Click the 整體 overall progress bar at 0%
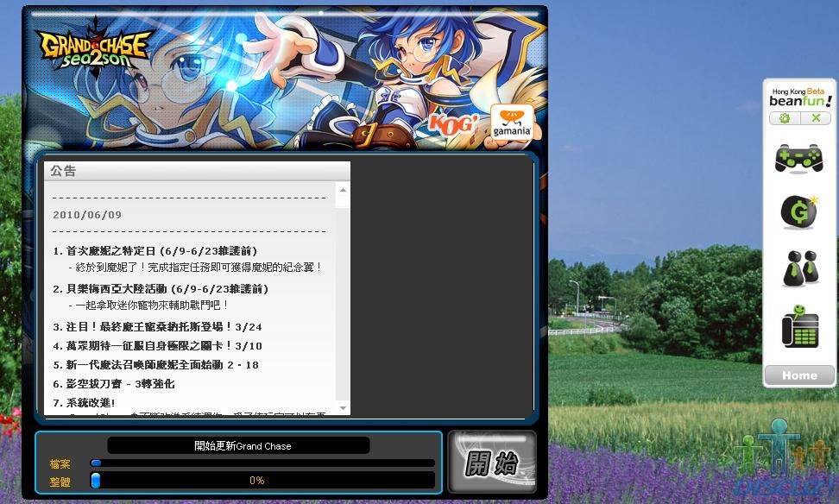839x504 pixels. [262, 481]
